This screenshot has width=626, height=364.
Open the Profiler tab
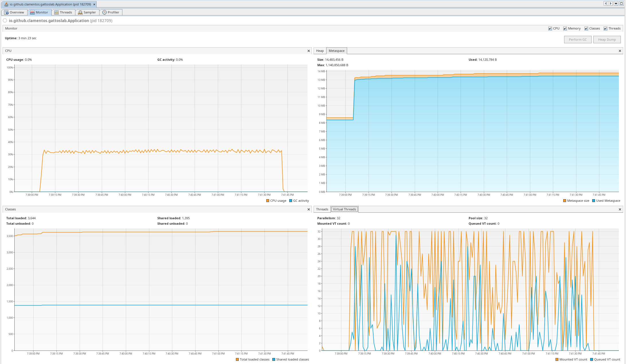111,12
